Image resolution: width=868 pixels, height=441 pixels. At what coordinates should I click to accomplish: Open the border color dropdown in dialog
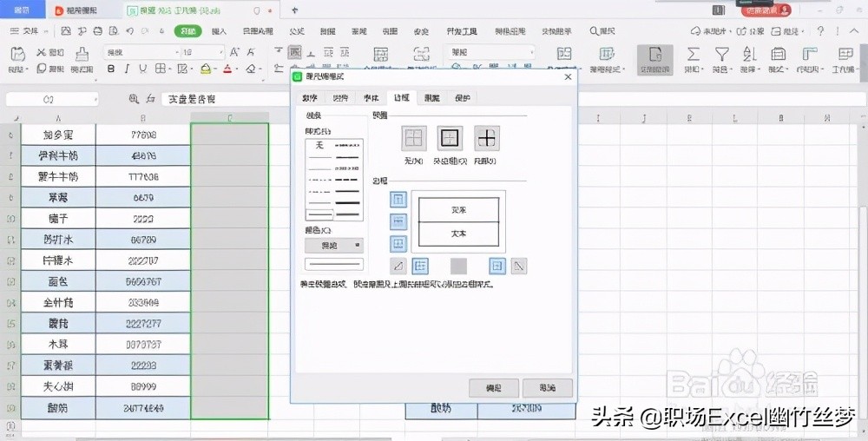(x=334, y=245)
